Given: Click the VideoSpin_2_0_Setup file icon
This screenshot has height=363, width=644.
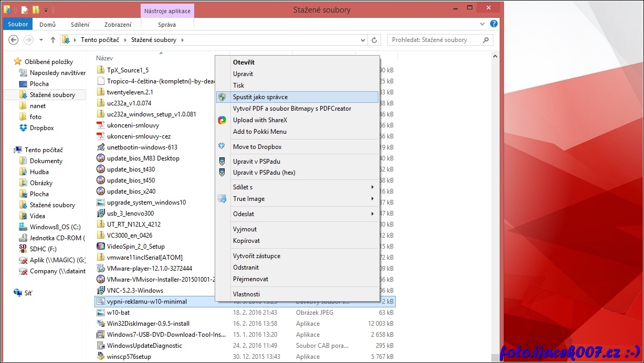Looking at the screenshot, I should tap(101, 246).
